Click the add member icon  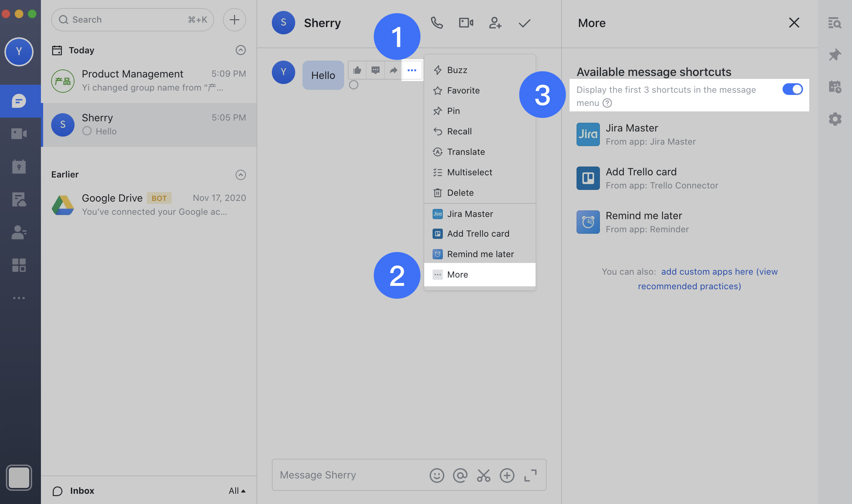pos(495,23)
